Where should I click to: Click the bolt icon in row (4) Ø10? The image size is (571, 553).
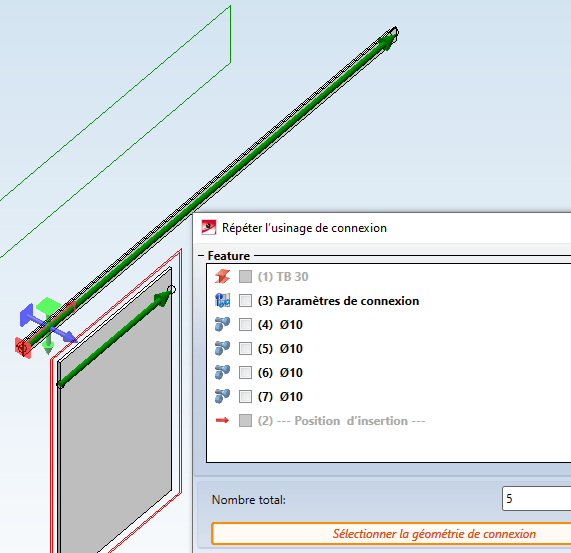pos(222,324)
